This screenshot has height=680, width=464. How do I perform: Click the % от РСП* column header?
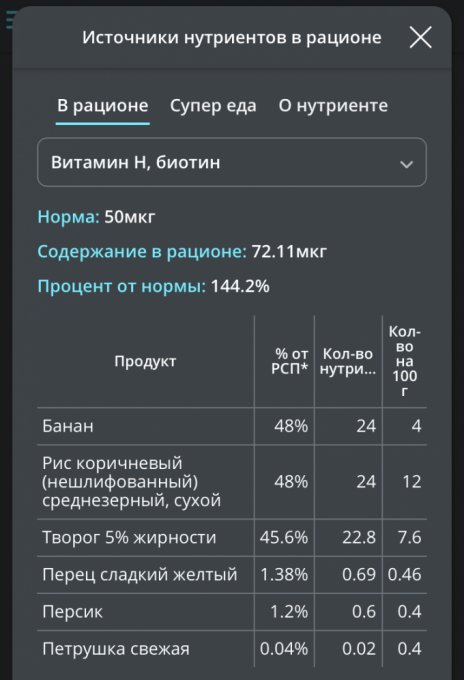point(289,361)
